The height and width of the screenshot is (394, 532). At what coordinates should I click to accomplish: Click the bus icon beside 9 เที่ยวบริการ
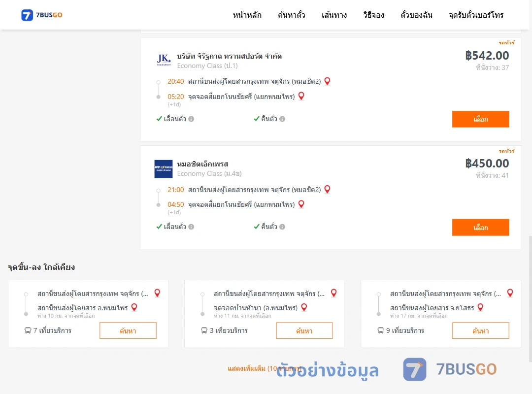click(380, 330)
